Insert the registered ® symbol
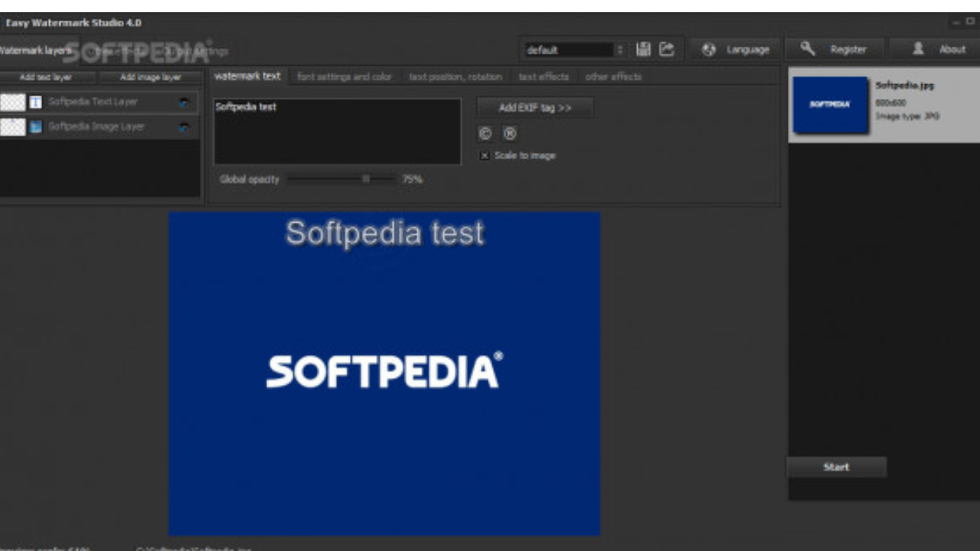 point(510,133)
